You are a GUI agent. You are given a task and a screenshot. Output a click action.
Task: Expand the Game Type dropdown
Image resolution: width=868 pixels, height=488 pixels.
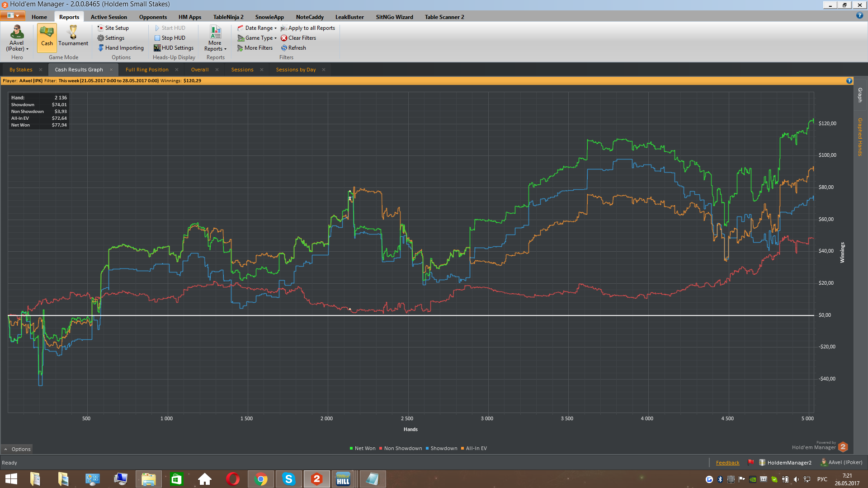click(x=257, y=38)
